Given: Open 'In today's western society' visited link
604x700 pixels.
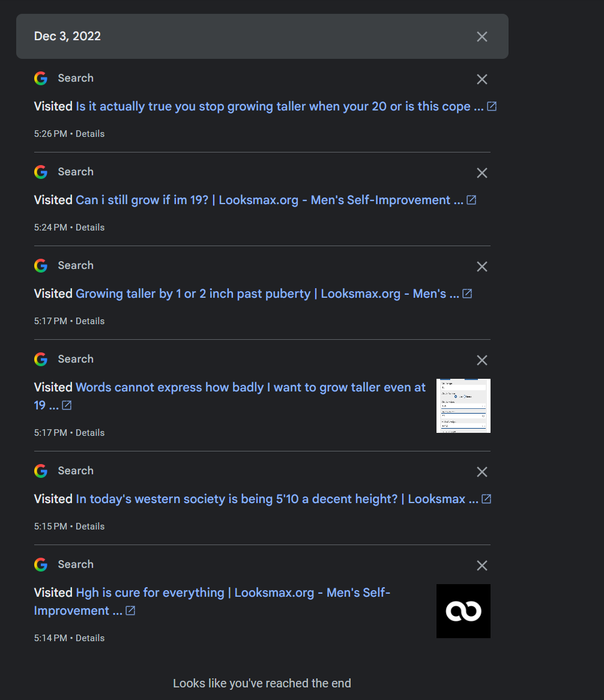Looking at the screenshot, I should (277, 499).
